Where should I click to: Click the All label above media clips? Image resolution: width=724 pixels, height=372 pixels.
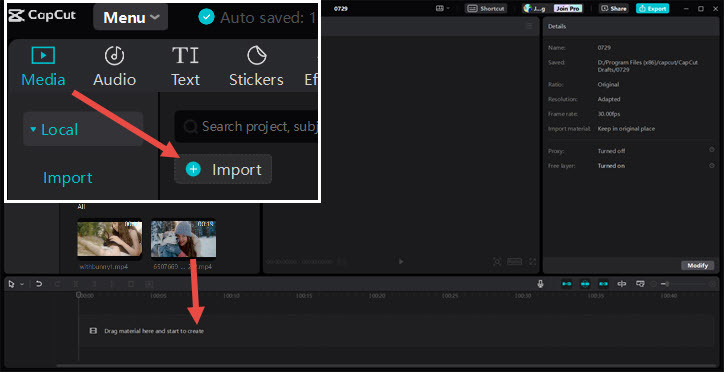pyautogui.click(x=81, y=207)
